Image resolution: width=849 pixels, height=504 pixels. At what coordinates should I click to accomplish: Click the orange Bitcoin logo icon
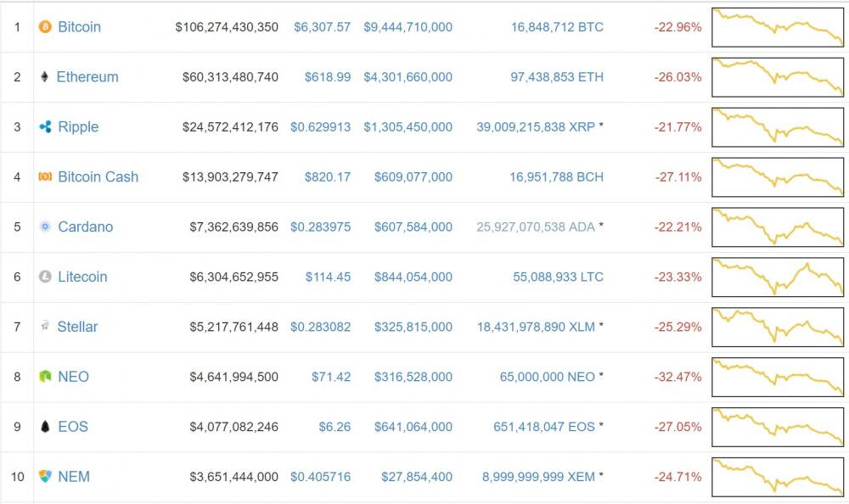click(x=45, y=27)
